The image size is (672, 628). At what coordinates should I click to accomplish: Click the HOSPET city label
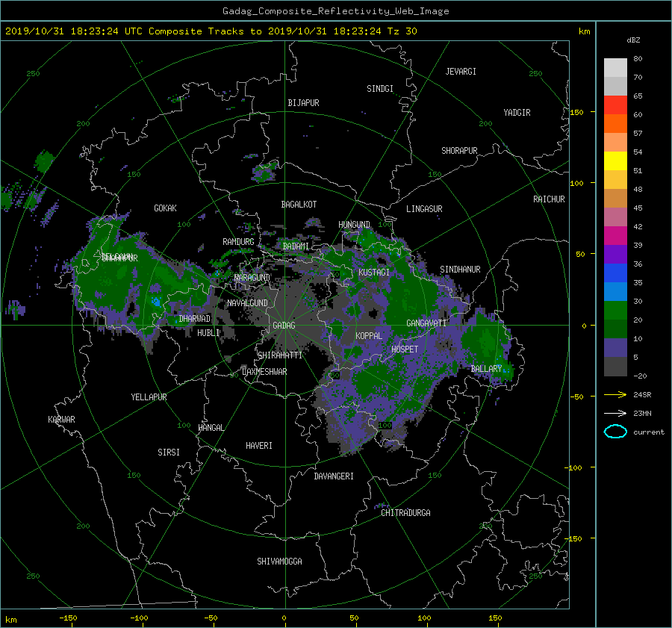pos(405,349)
